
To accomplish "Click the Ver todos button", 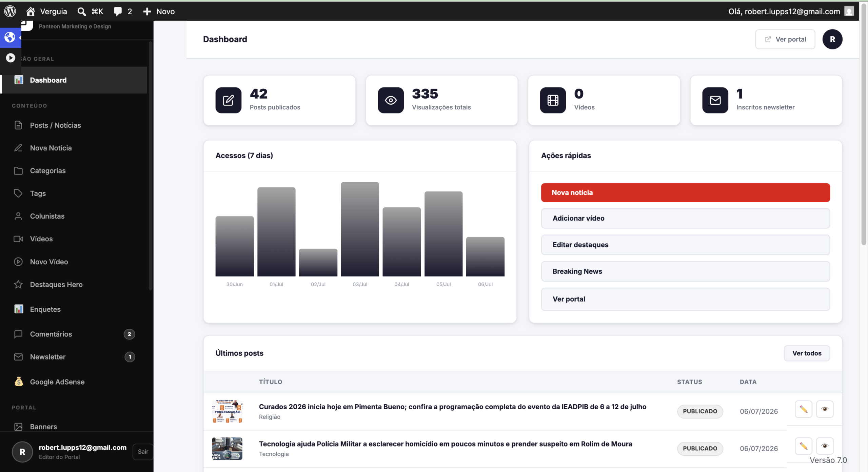I will (807, 353).
